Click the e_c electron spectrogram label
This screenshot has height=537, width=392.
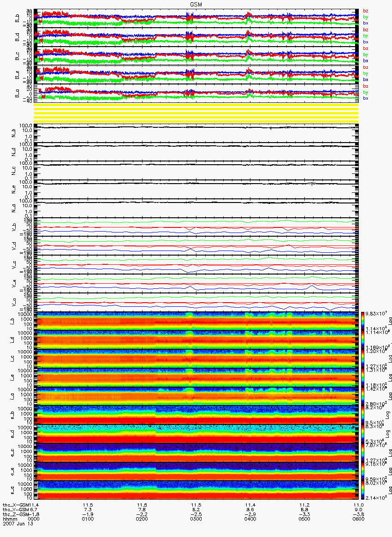[12, 453]
